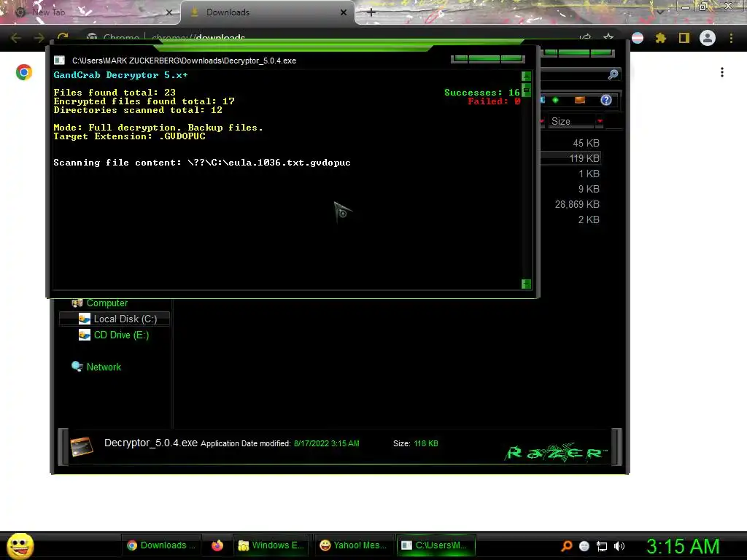Select the 28,869 KB file row
The height and width of the screenshot is (560, 747).
pos(577,204)
